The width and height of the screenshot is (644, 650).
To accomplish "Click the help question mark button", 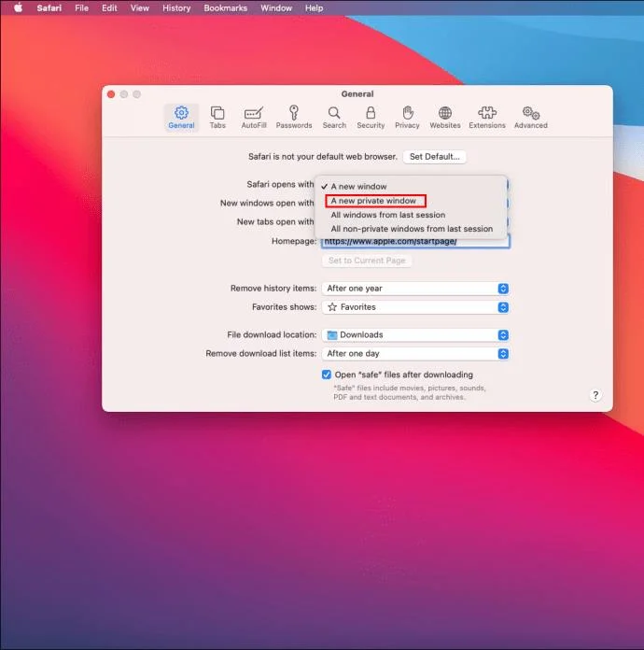I will coord(595,395).
